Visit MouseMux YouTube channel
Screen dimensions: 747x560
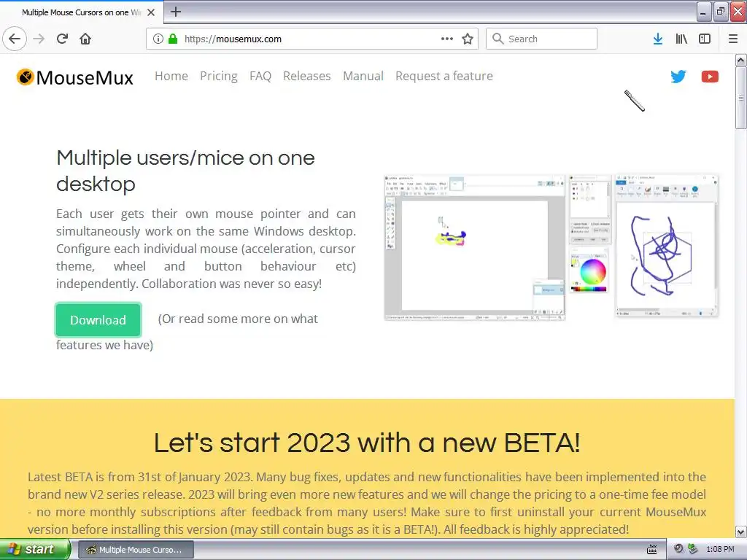click(710, 77)
